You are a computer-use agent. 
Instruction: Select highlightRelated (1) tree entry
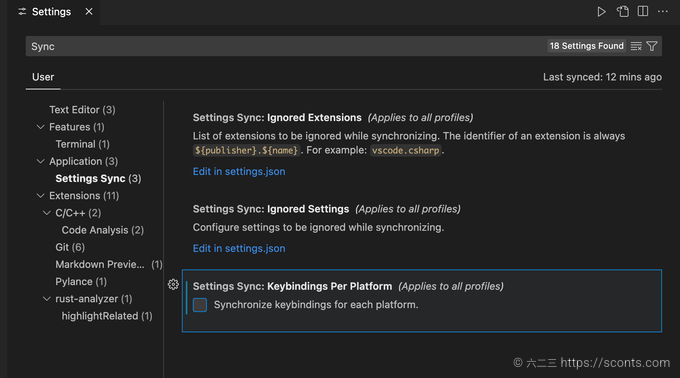[107, 316]
